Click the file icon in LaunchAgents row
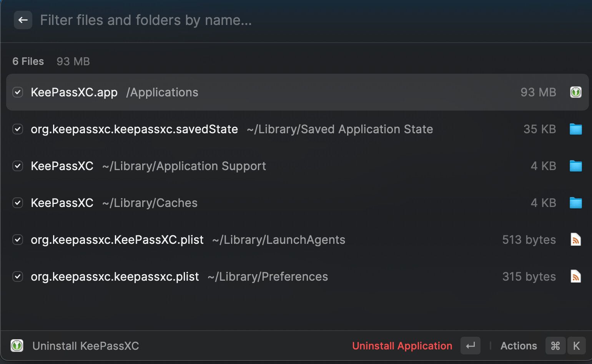This screenshot has width=592, height=364. [575, 240]
